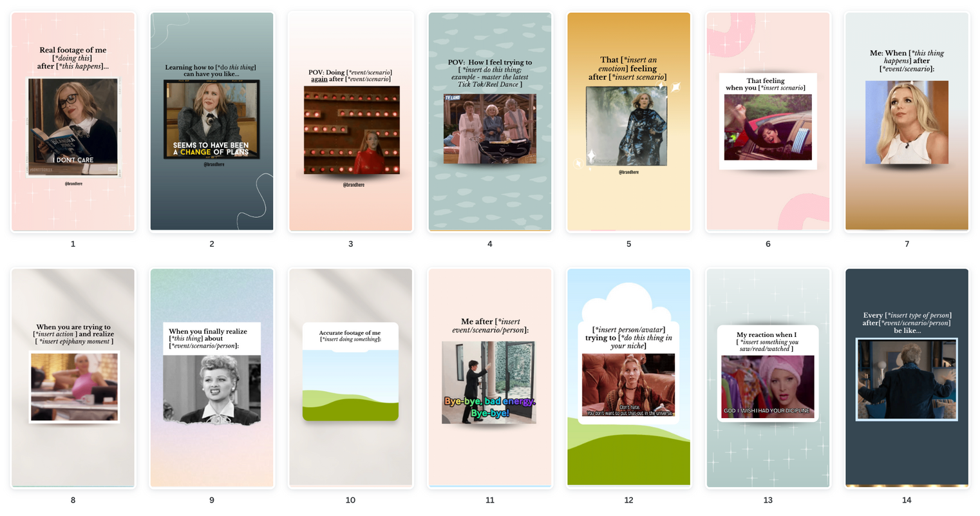This screenshot has width=980, height=516.
Task: Click the page number 4 label
Action: (490, 244)
